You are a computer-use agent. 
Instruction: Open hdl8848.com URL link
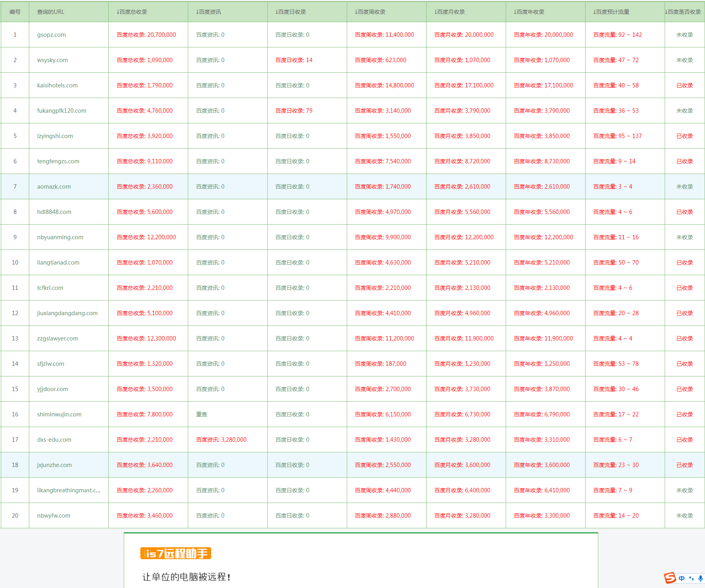click(54, 212)
